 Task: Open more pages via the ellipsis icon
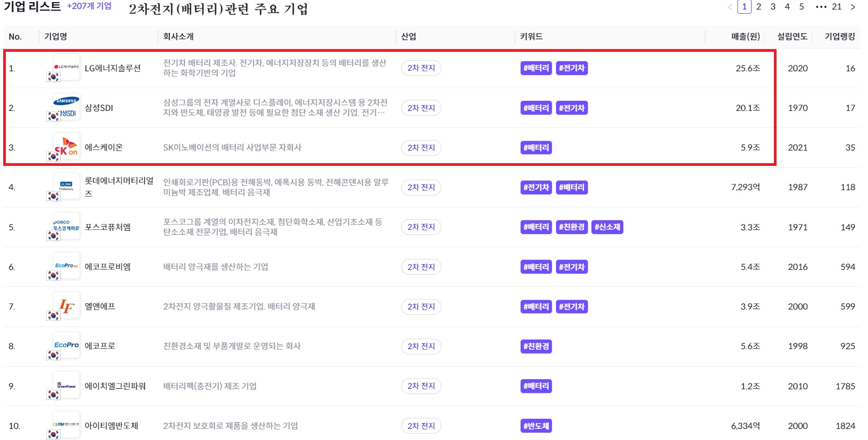pyautogui.click(x=820, y=7)
